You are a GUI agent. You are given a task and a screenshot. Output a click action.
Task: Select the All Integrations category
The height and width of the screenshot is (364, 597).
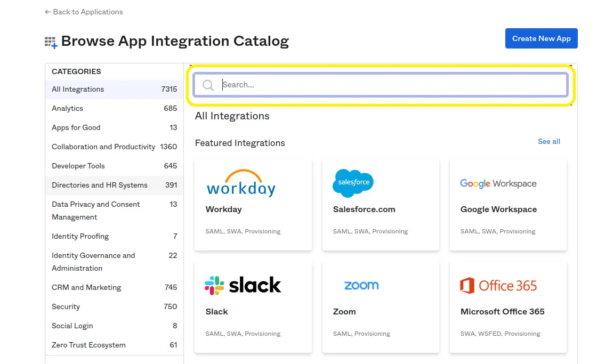(78, 90)
